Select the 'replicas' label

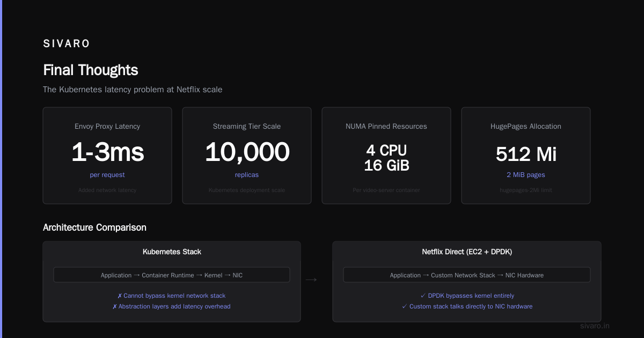pos(247,175)
